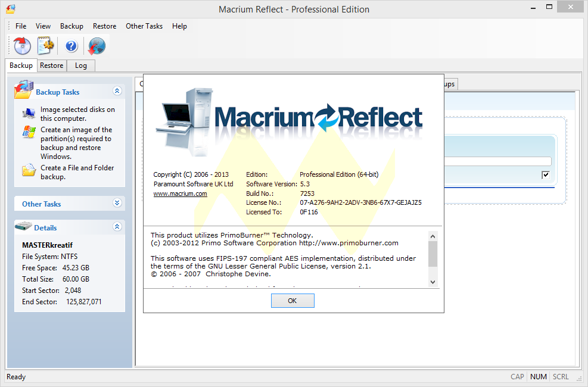588x387 pixels.
Task: Click the Software Version value 5.3
Action: coord(305,184)
